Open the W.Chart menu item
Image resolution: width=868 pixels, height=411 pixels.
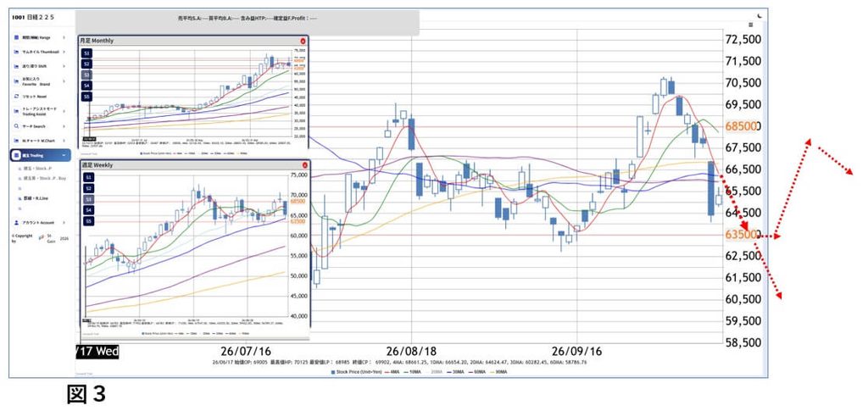click(40, 141)
